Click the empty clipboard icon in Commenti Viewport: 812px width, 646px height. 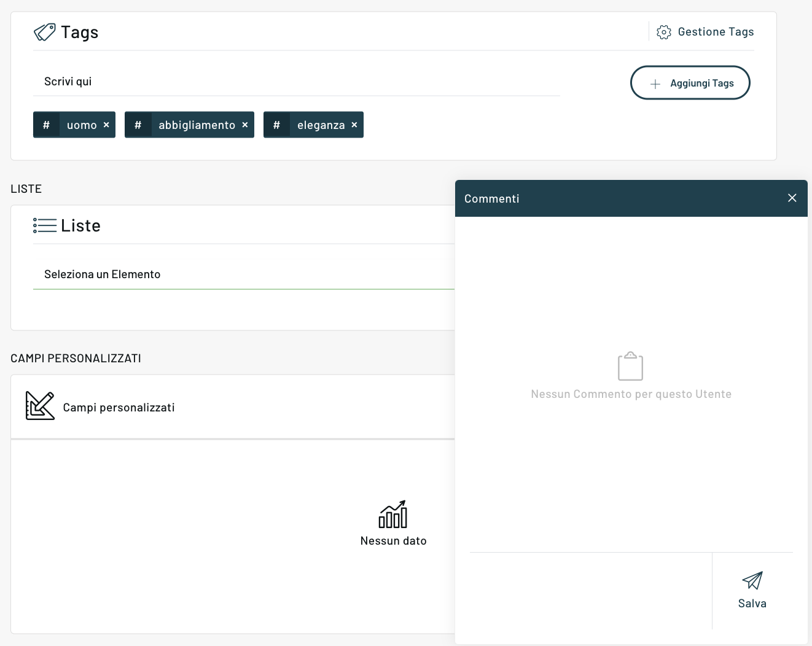tap(630, 366)
